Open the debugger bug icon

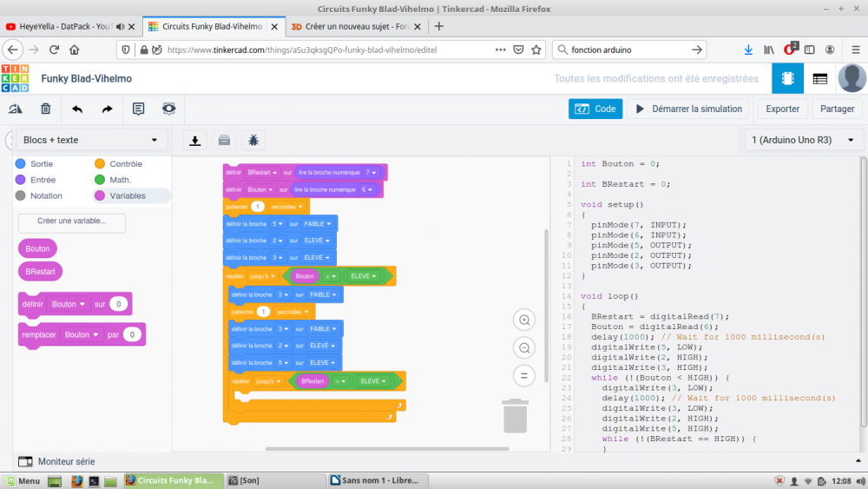pos(253,140)
